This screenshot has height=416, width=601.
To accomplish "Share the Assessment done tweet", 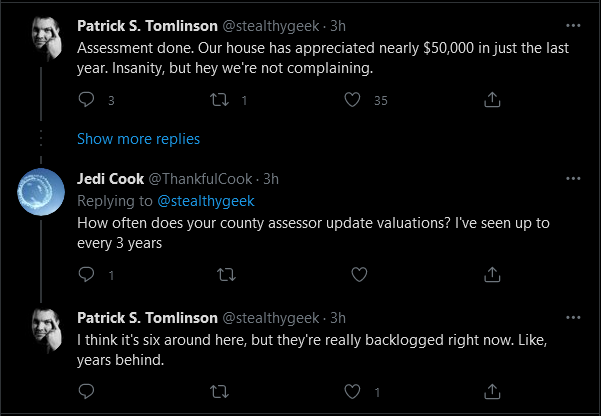I will click(x=492, y=100).
